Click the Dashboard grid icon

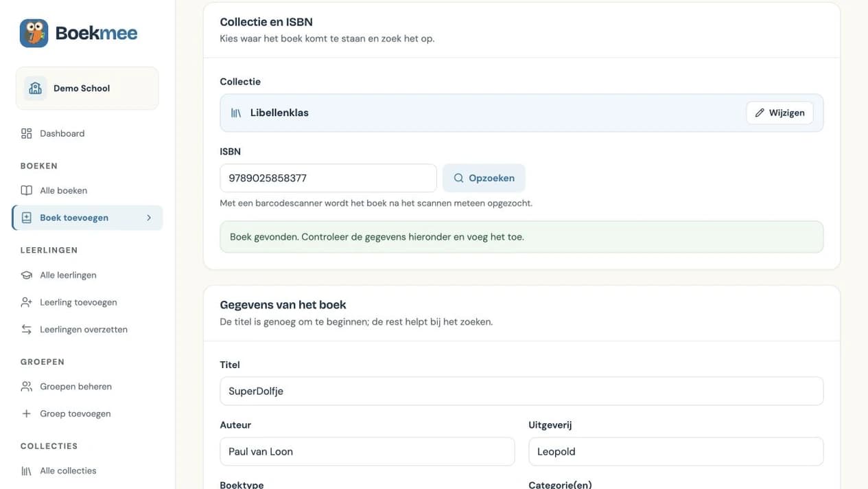(27, 133)
